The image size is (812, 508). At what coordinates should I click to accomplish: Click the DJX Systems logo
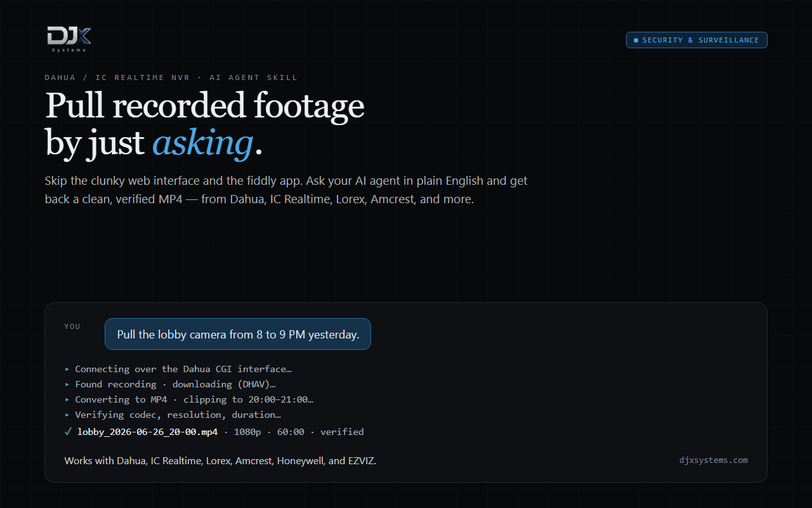pyautogui.click(x=69, y=39)
